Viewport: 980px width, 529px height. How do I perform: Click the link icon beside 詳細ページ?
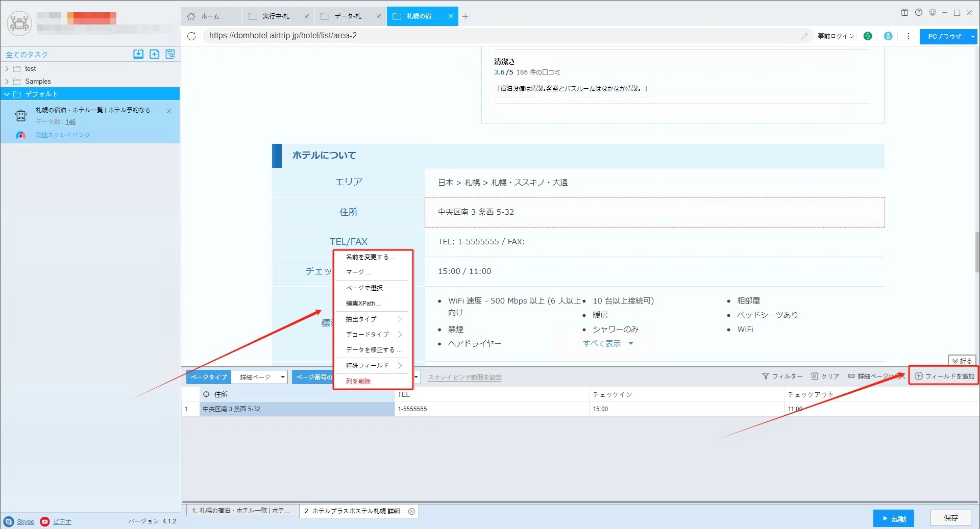tap(851, 376)
